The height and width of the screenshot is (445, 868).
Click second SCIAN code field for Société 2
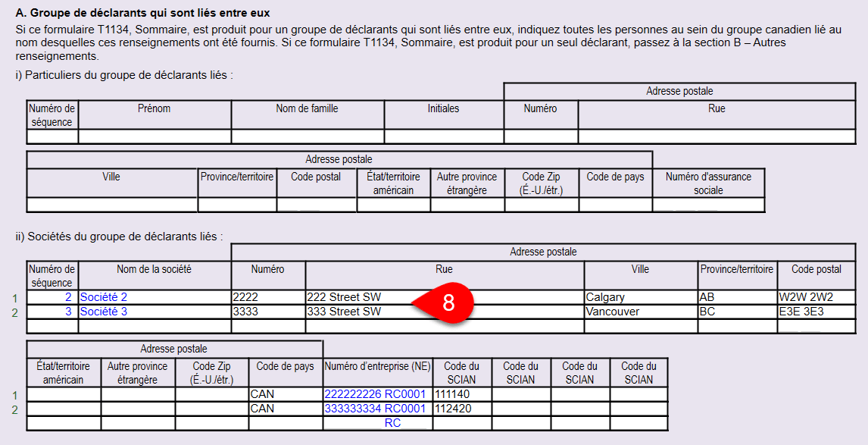coord(521,394)
